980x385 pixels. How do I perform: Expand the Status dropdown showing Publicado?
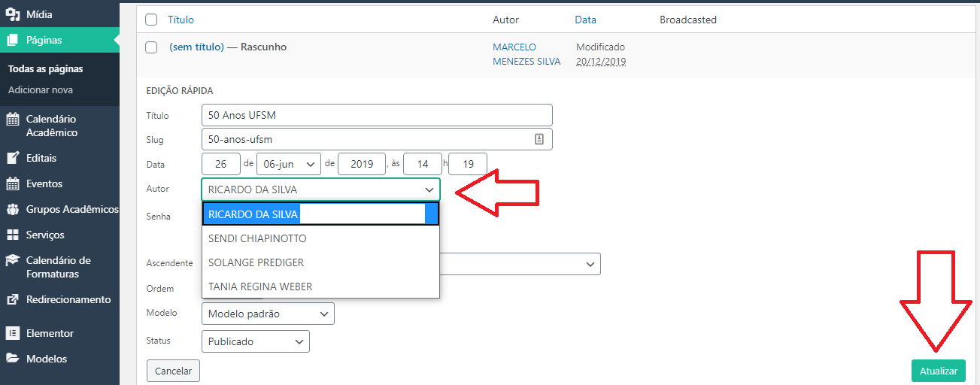tap(256, 341)
